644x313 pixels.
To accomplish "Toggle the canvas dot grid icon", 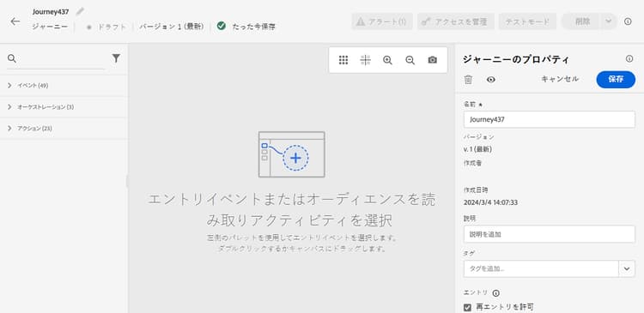I will [343, 60].
